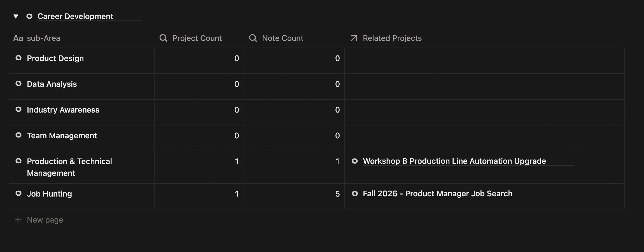Viewport: 644px width, 252px height.
Task: Click empty Related Projects cell for Team Management
Action: (484, 138)
